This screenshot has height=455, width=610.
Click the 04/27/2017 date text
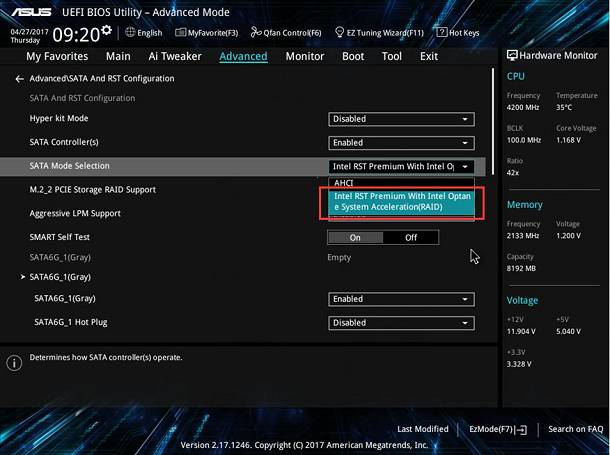[x=29, y=32]
